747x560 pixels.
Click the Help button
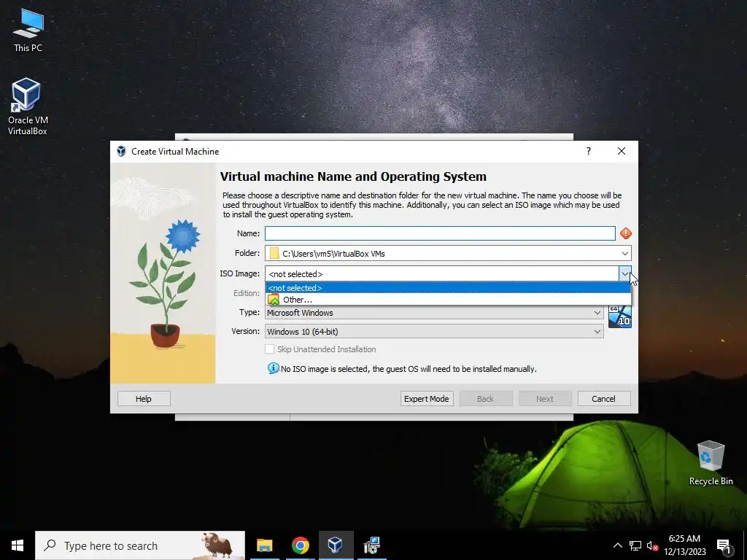pyautogui.click(x=144, y=399)
